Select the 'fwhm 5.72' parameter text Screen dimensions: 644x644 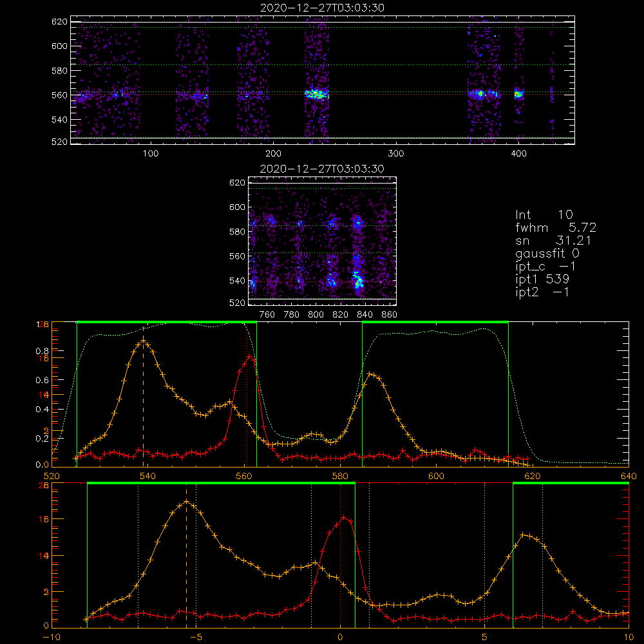(555, 227)
